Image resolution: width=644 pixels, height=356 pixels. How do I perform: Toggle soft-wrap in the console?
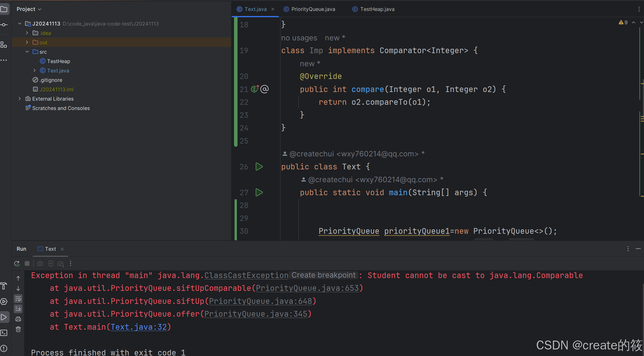18,299
